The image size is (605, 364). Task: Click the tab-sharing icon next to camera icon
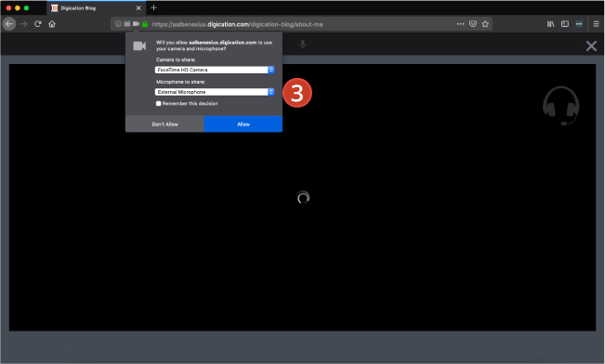coord(127,24)
